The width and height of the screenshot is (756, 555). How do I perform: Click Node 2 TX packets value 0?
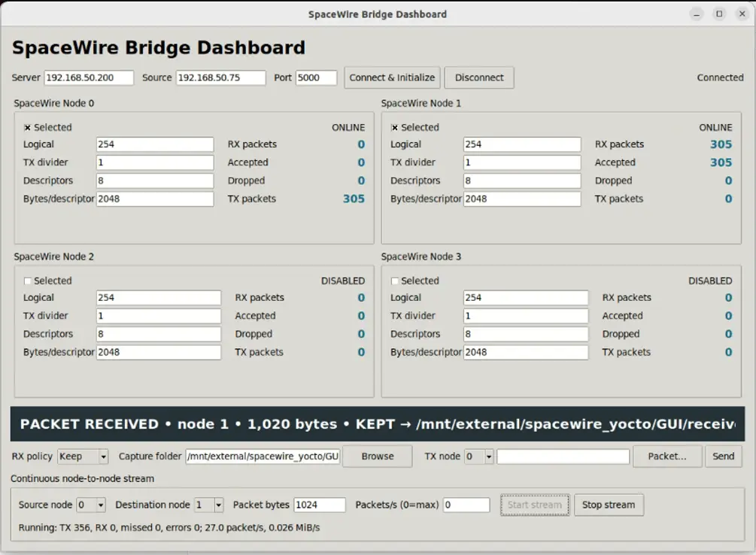[361, 352]
